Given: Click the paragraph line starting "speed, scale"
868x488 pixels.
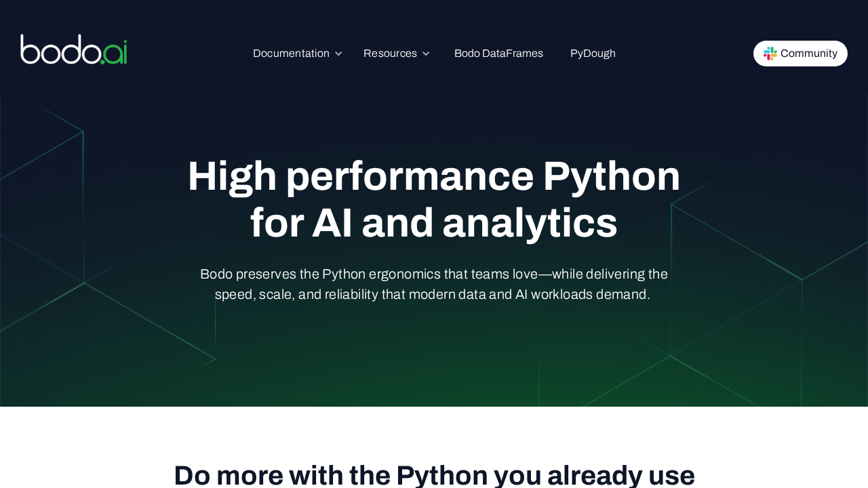Looking at the screenshot, I should click(432, 295).
